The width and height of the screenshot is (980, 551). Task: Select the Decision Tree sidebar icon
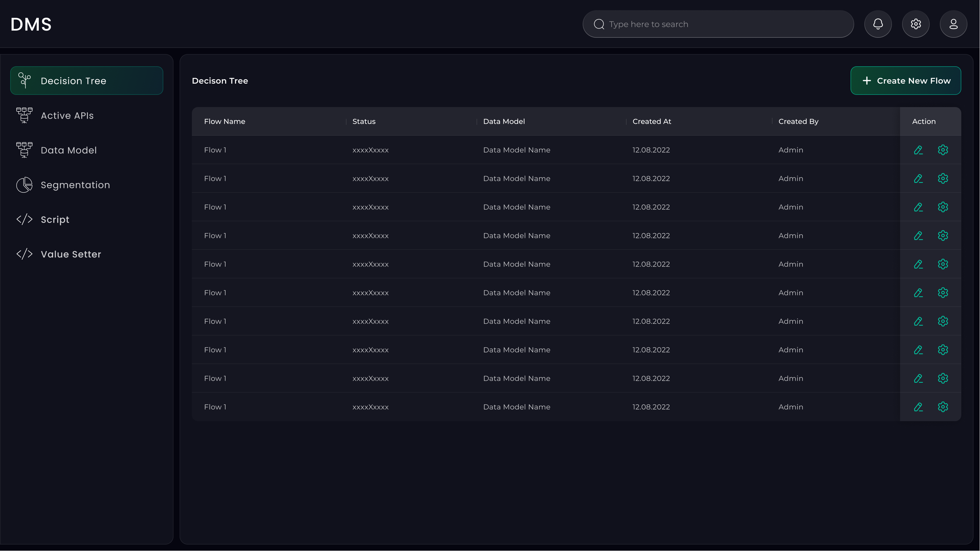point(24,80)
